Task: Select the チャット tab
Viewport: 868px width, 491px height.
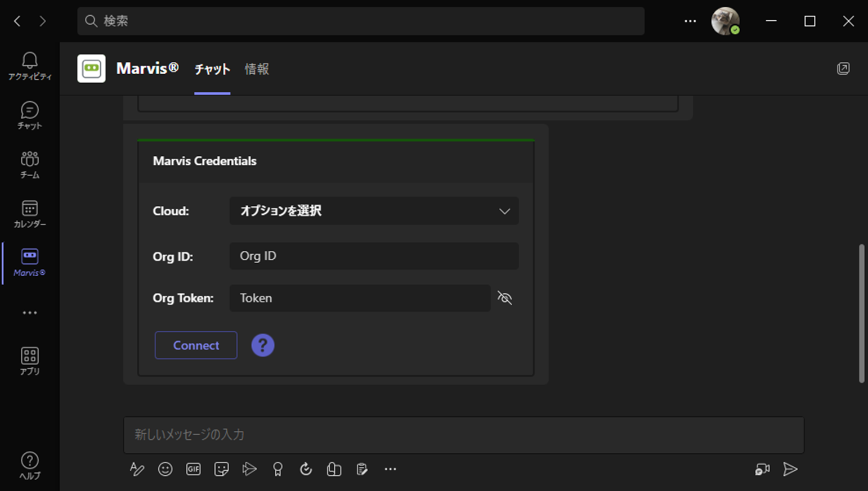Action: (212, 69)
